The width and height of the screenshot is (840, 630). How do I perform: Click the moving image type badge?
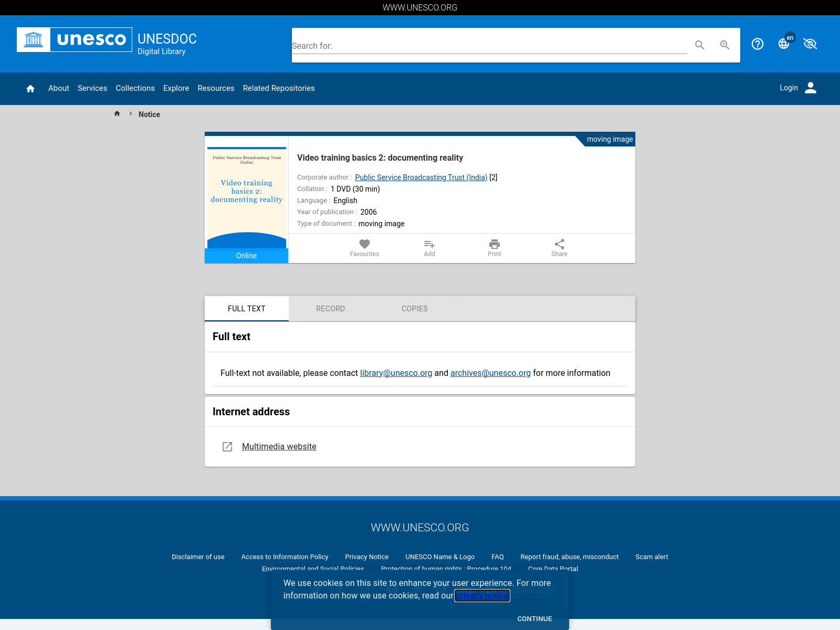[x=610, y=139]
